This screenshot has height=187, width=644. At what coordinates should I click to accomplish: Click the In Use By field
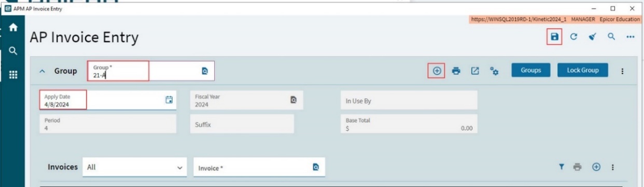[x=409, y=101]
